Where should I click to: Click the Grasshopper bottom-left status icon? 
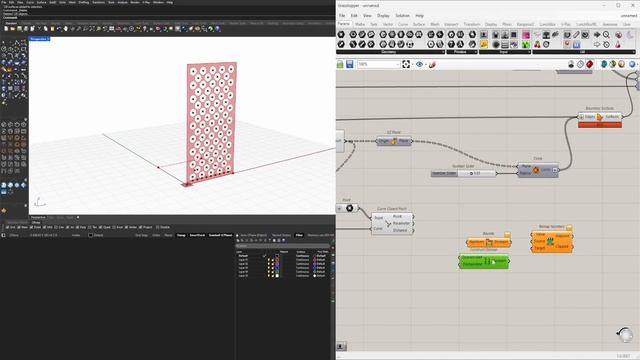341,347
